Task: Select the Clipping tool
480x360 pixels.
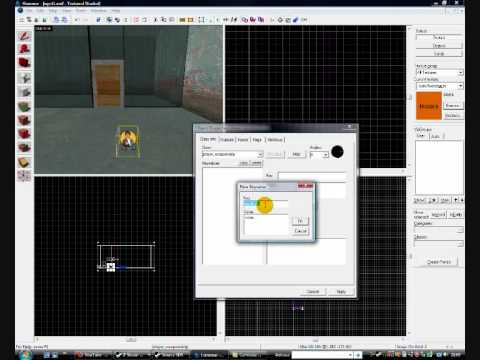Action: [24, 163]
